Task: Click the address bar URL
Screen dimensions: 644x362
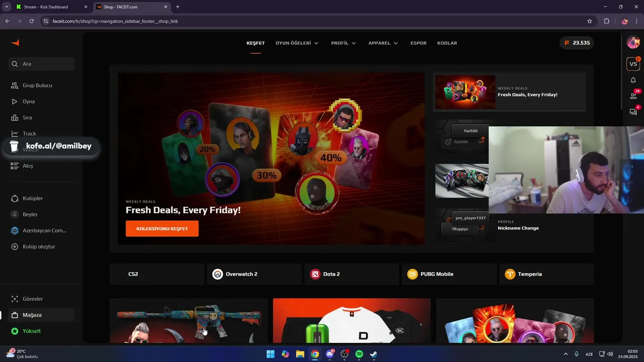Action: click(115, 21)
